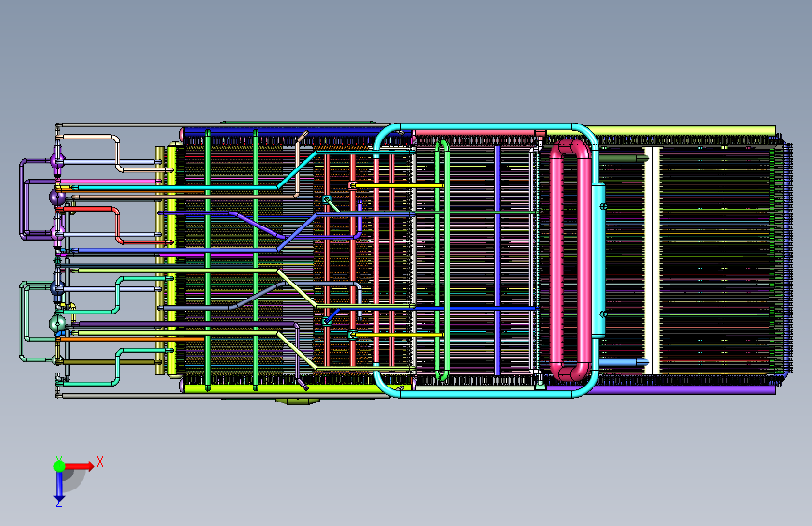Click the green Y axis dot on the triad
Viewport: 812px width, 526px height.
point(60,466)
